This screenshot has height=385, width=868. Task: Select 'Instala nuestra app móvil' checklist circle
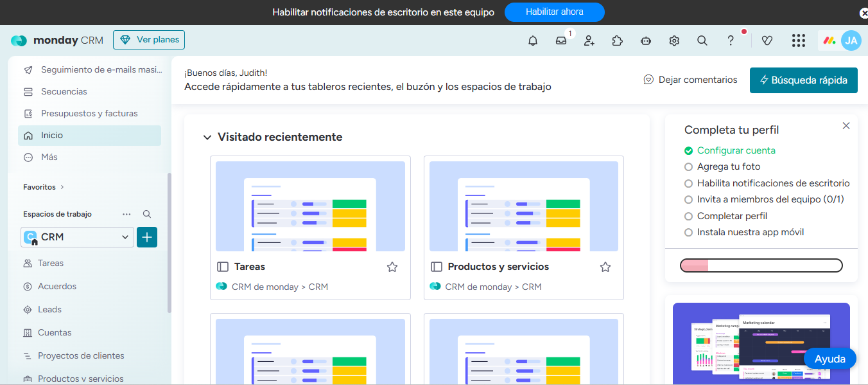pyautogui.click(x=689, y=232)
